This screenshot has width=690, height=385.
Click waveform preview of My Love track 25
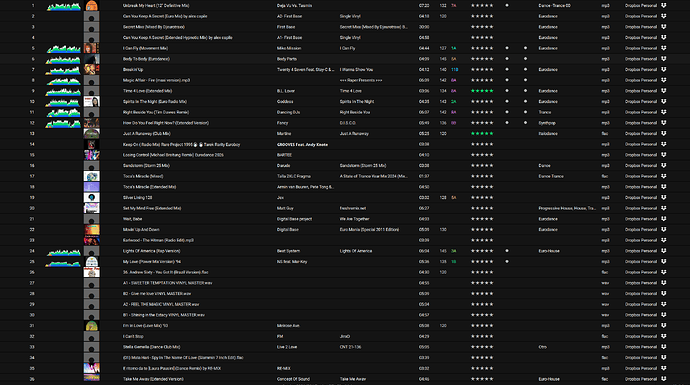tap(64, 263)
